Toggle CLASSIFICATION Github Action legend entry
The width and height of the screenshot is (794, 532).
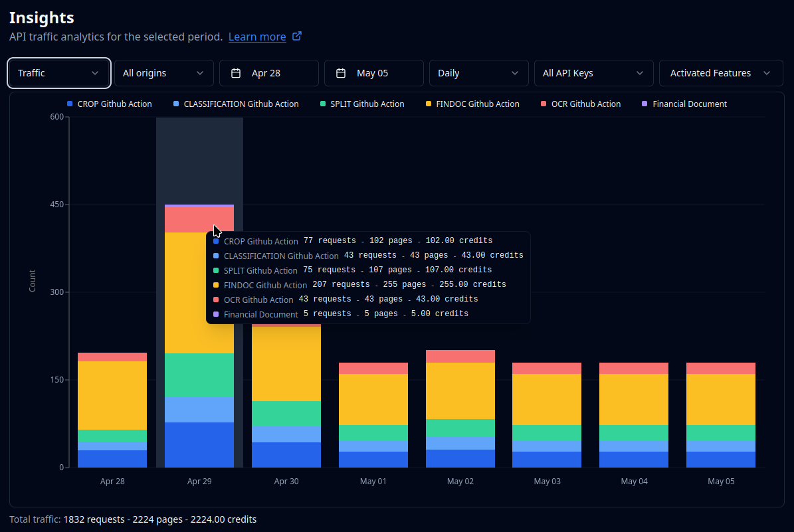point(236,104)
